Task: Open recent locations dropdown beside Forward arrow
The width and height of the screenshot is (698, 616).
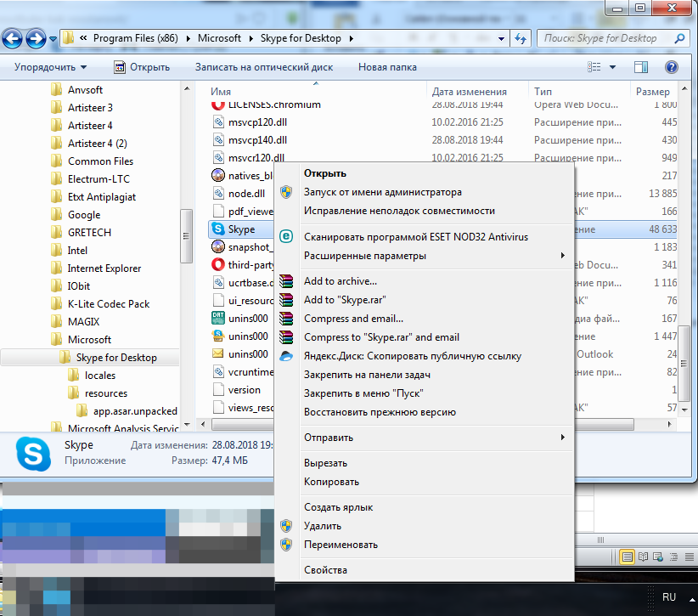Action: pyautogui.click(x=53, y=39)
